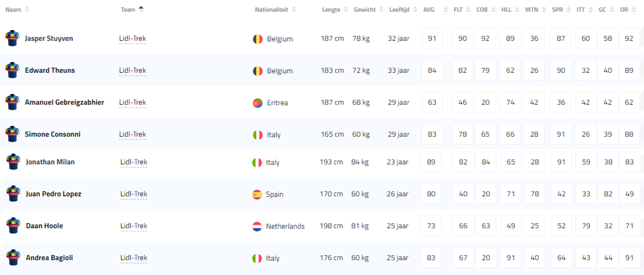
Task: Click Daan Hoole's jersey icon
Action: pos(13,226)
